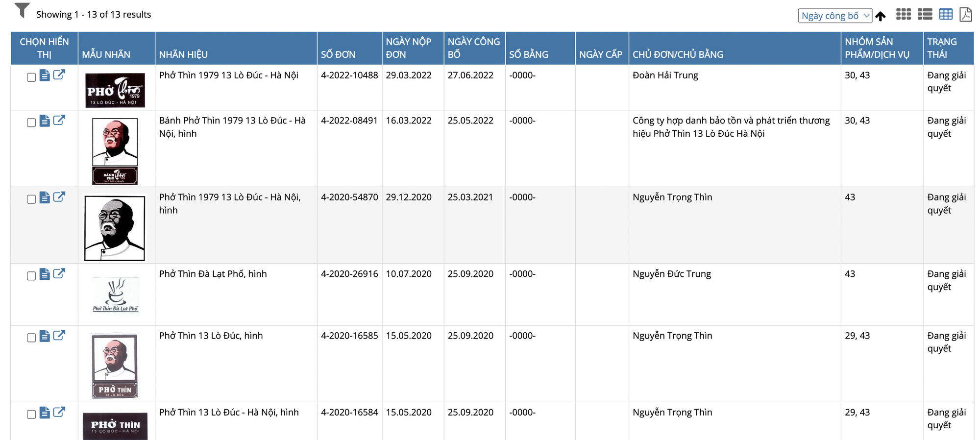Tick checkbox for application 4-2020-54870
This screenshot has width=980, height=440.
click(x=31, y=199)
